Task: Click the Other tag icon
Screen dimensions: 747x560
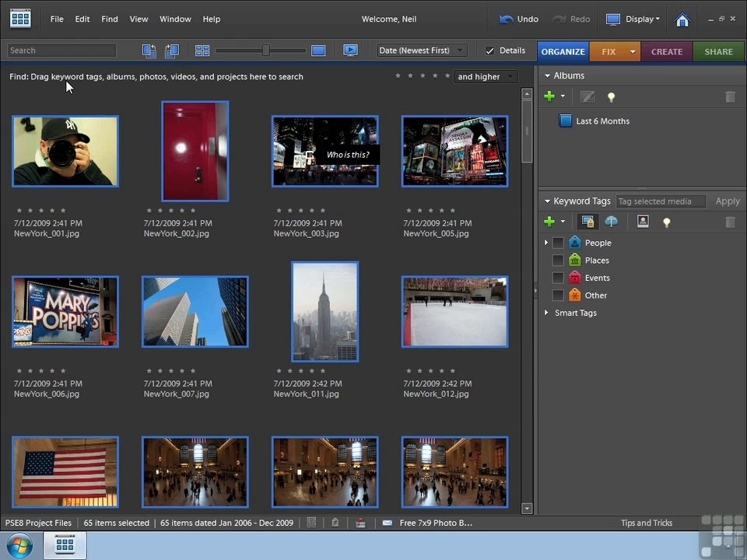Action: (x=575, y=296)
